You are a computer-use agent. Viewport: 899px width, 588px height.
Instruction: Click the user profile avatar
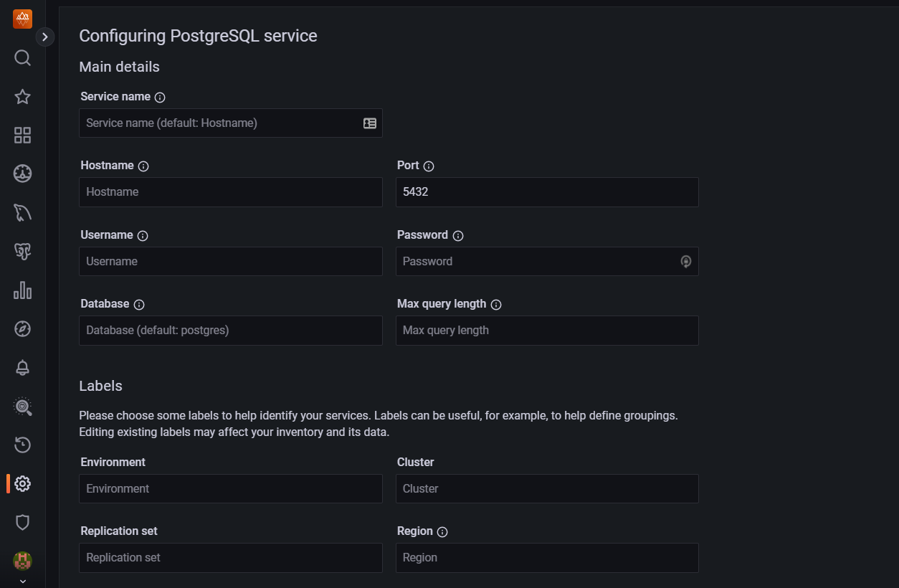pos(22,560)
